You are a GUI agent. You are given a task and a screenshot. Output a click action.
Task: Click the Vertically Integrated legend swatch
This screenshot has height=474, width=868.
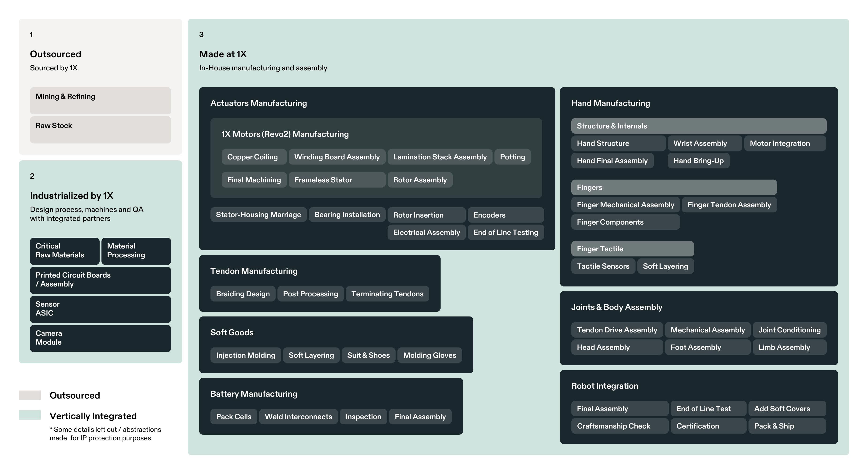click(x=30, y=415)
